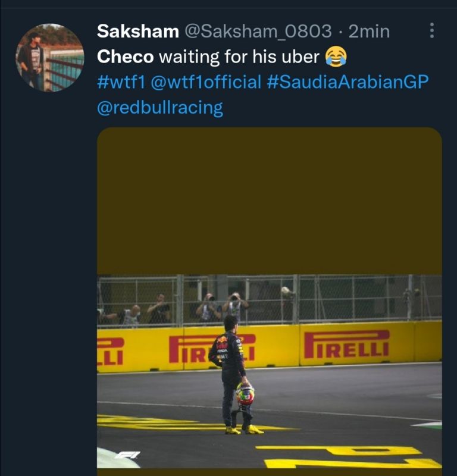457x476 pixels.
Task: Visit the @redbullracing profile mention
Action: coord(160,108)
